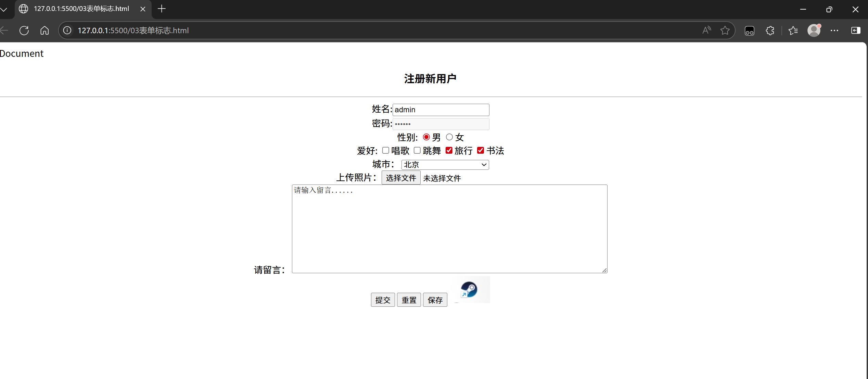Go to the browser home page
The height and width of the screenshot is (379, 868).
(x=44, y=30)
